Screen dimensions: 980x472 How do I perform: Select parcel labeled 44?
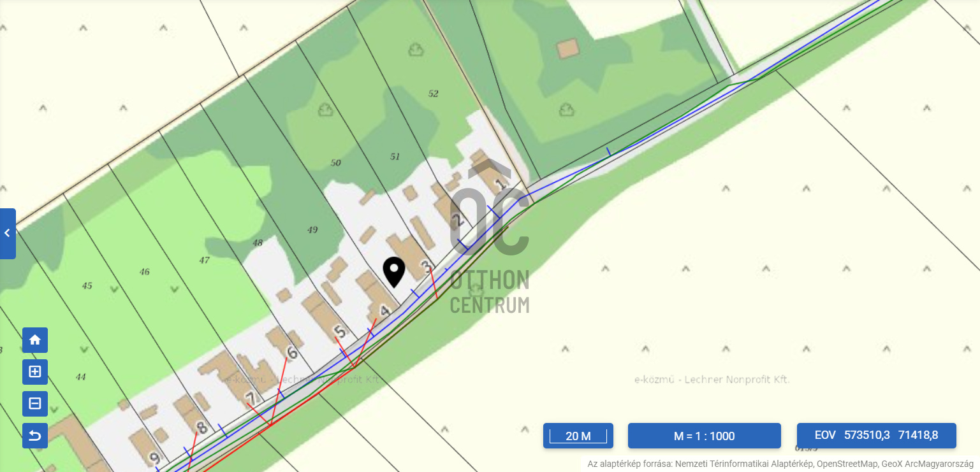(x=80, y=377)
